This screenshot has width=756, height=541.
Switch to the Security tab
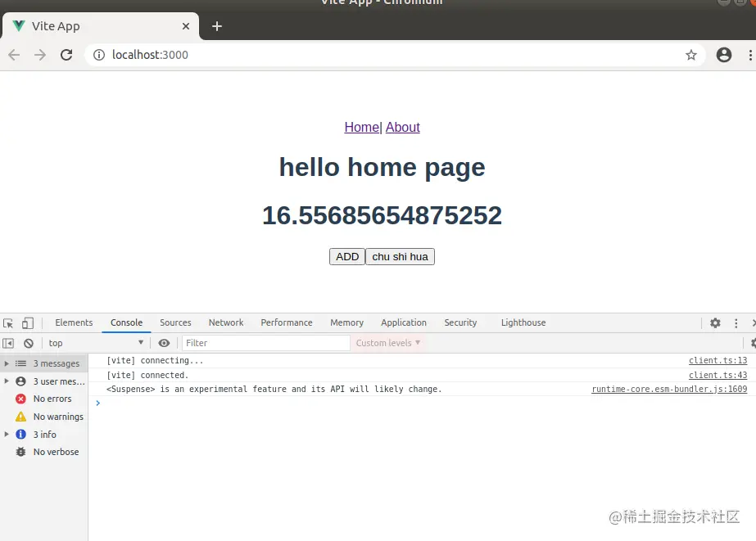pyautogui.click(x=460, y=322)
